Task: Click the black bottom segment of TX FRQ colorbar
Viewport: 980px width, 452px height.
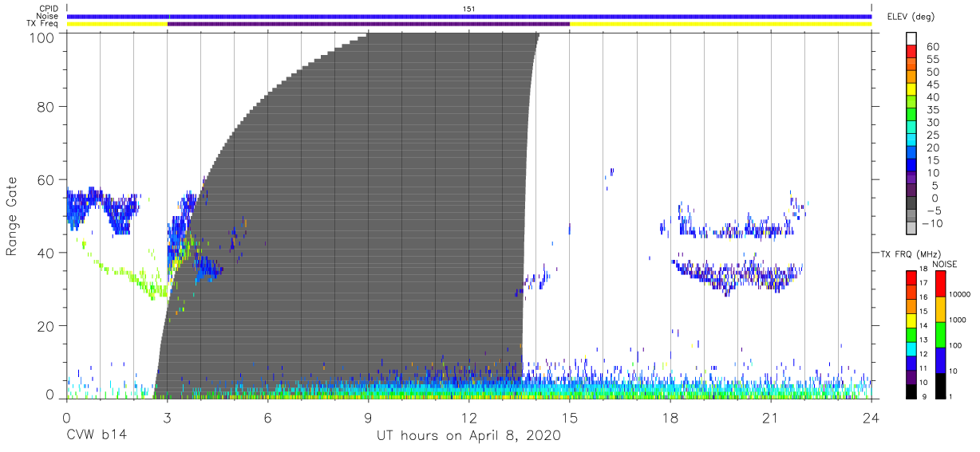Action: (911, 390)
